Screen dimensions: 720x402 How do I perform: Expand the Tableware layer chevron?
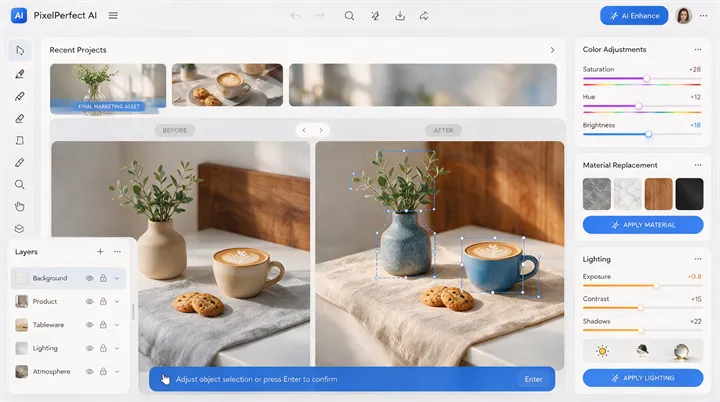click(x=117, y=325)
